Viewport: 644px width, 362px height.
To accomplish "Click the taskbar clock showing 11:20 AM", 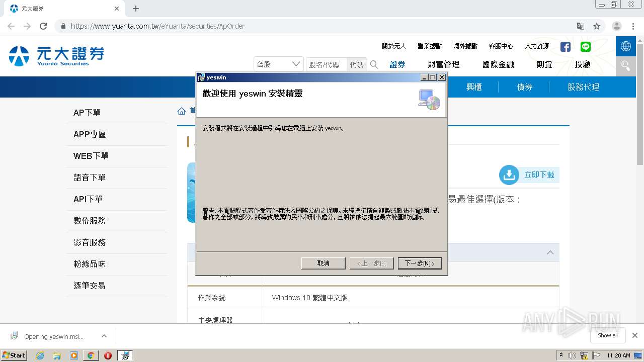I will [618, 355].
